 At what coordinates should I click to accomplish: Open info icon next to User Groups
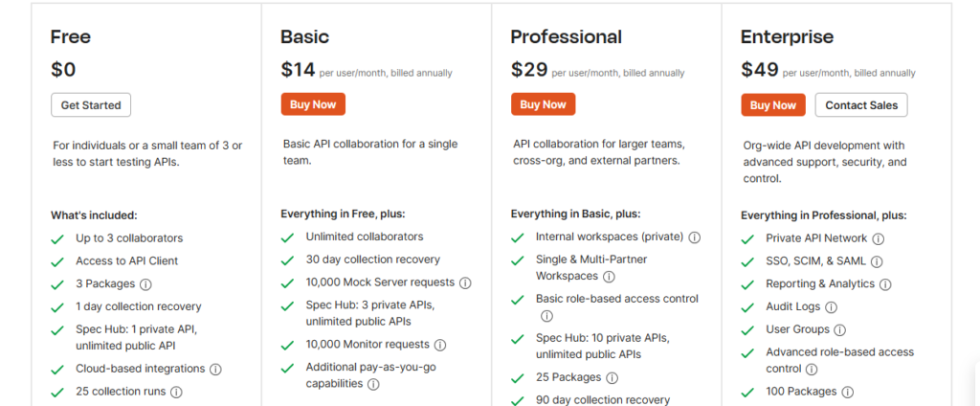(x=840, y=330)
